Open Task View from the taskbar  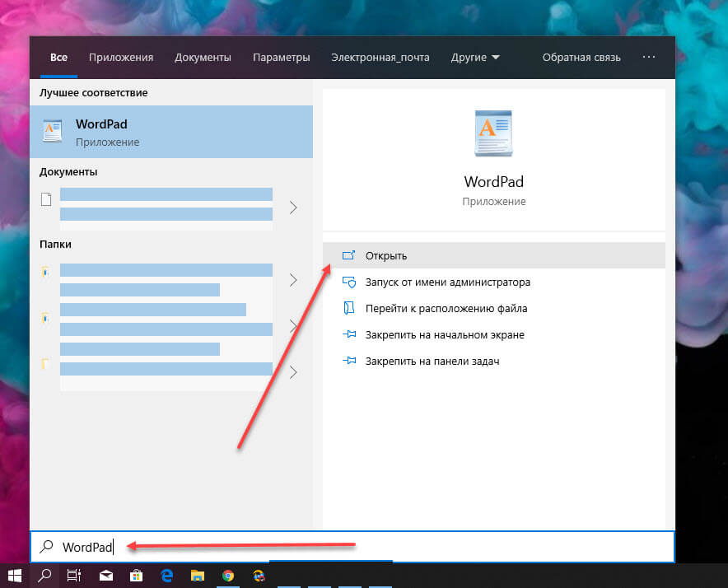74,576
